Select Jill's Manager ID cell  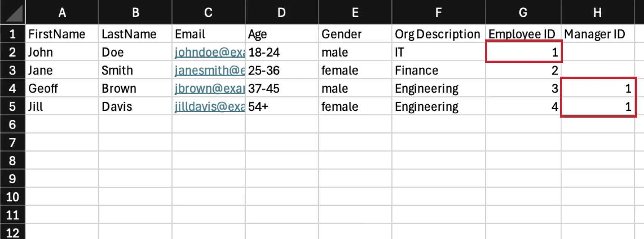598,107
